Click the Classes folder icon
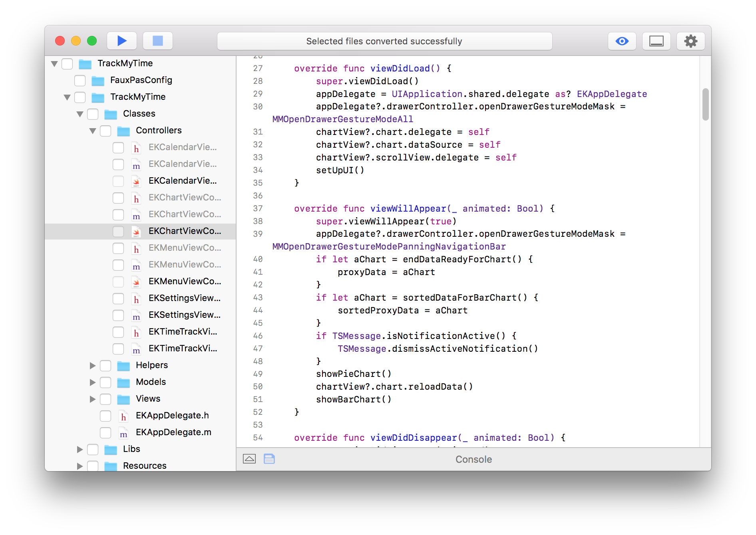The height and width of the screenshot is (535, 756). [110, 113]
